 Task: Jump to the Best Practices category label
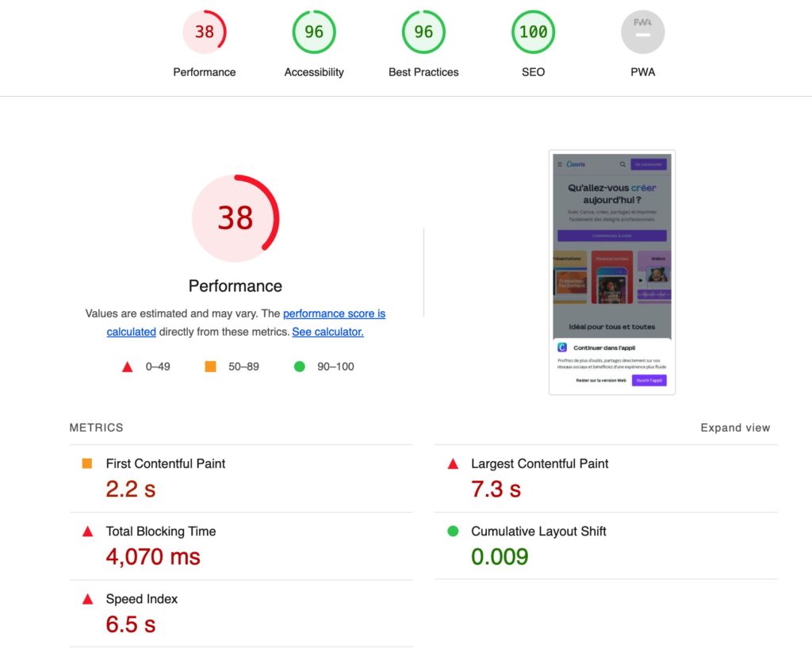(x=423, y=72)
